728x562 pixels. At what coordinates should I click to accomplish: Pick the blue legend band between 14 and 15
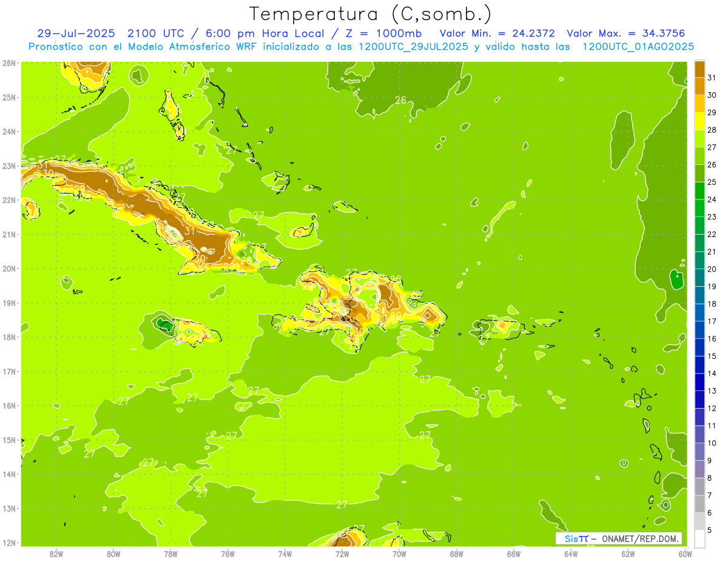coord(700,365)
